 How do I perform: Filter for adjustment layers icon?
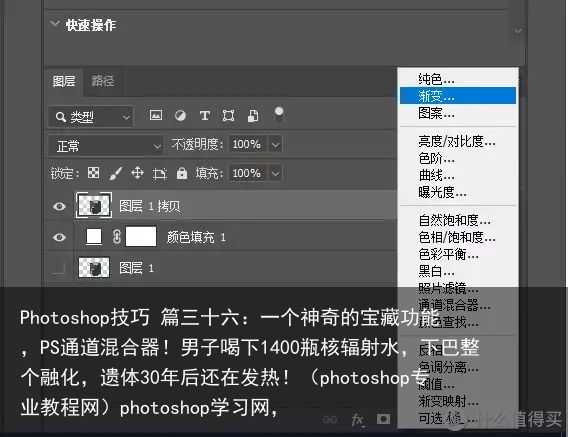[180, 115]
